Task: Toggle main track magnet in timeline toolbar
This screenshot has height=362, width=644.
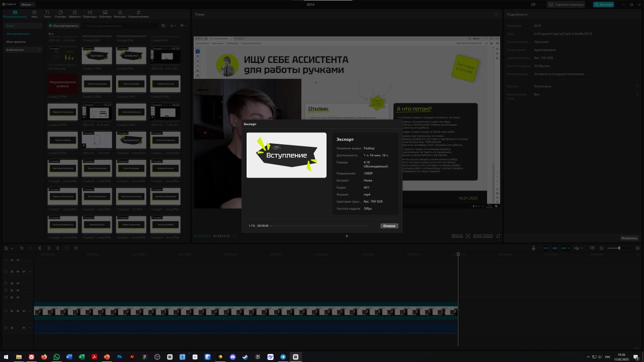Action: 546,248
